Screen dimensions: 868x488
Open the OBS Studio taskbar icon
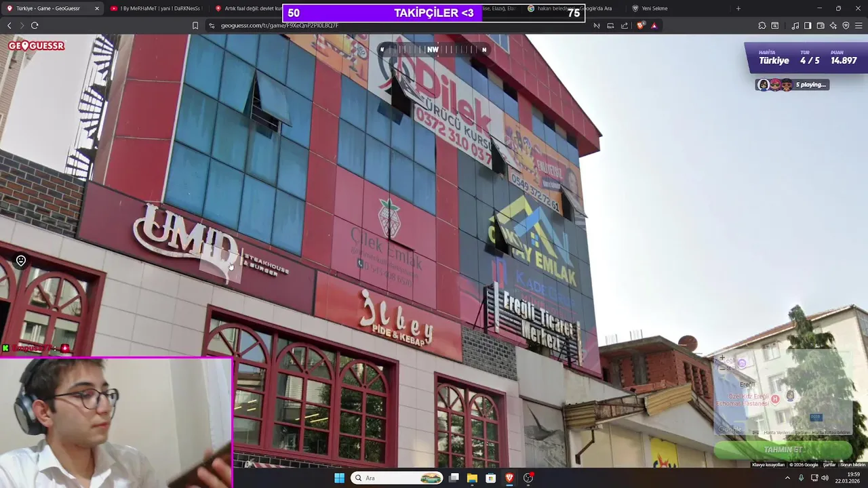[x=528, y=478]
